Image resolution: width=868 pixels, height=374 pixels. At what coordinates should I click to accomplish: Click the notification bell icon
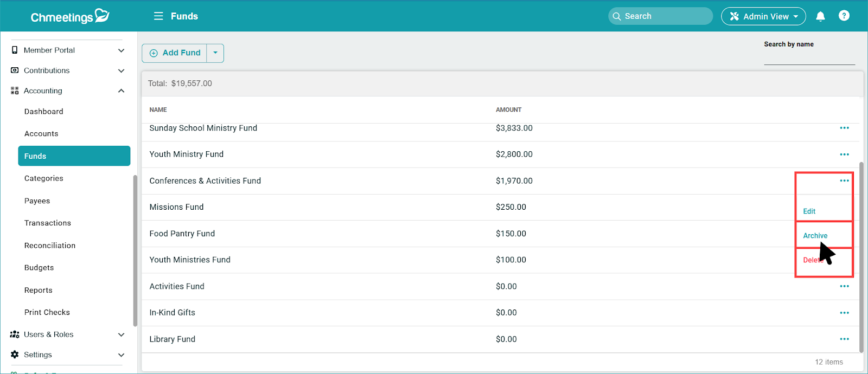pos(820,16)
